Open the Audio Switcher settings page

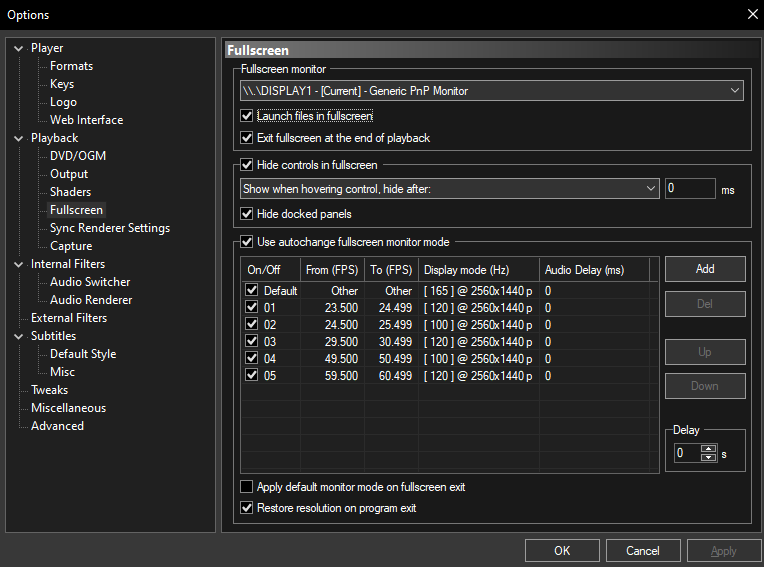tap(90, 282)
